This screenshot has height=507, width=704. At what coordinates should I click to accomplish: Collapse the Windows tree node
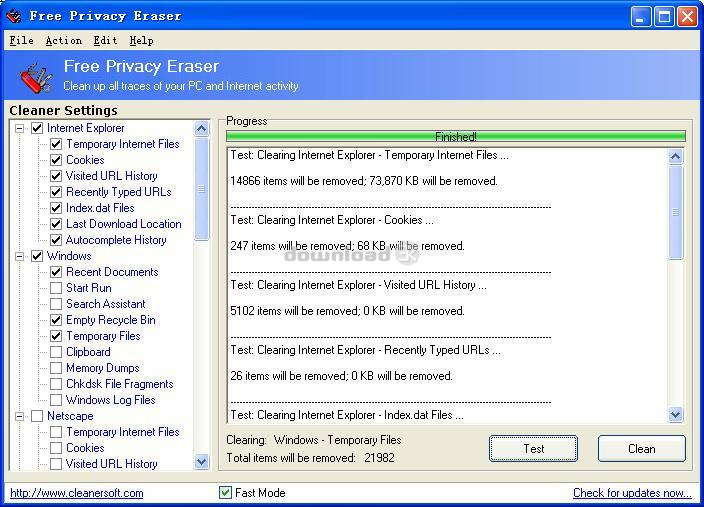19,256
